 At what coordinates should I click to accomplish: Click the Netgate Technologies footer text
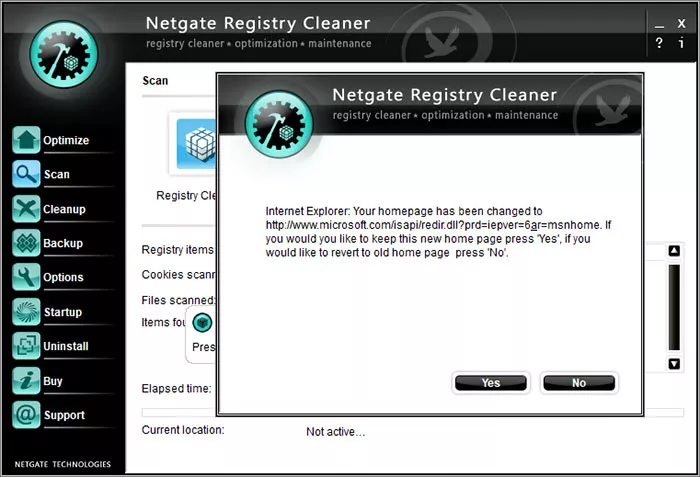click(x=62, y=464)
